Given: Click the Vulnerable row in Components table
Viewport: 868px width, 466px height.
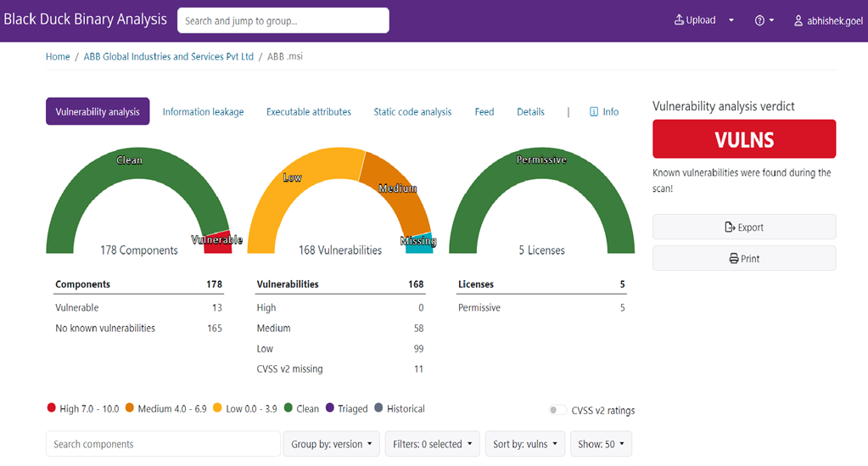Looking at the screenshot, I should click(x=138, y=307).
